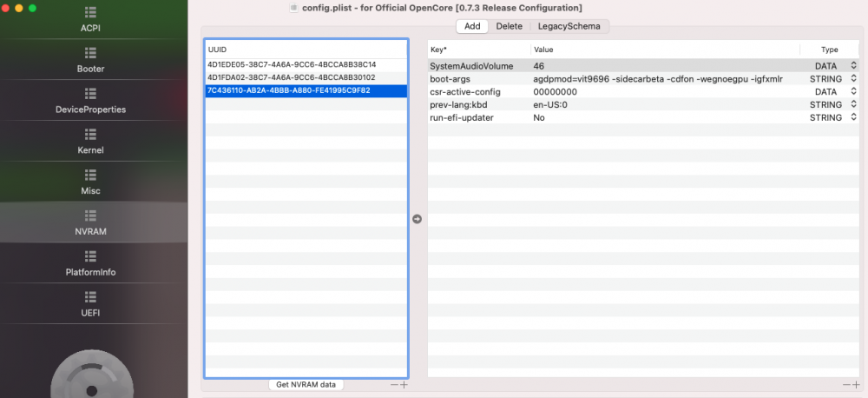The width and height of the screenshot is (868, 398).
Task: Switch to the Delete tab
Action: (509, 26)
